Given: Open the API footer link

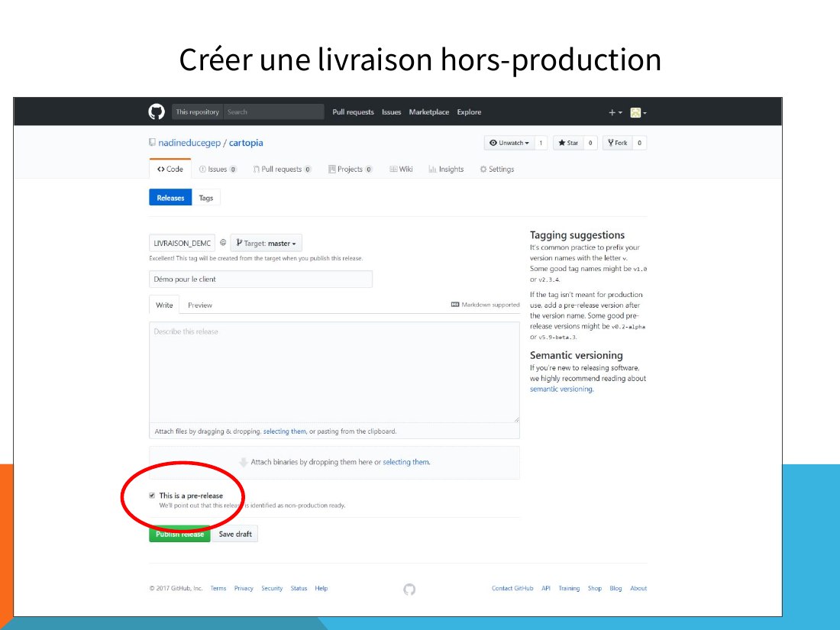Looking at the screenshot, I should tap(546, 588).
